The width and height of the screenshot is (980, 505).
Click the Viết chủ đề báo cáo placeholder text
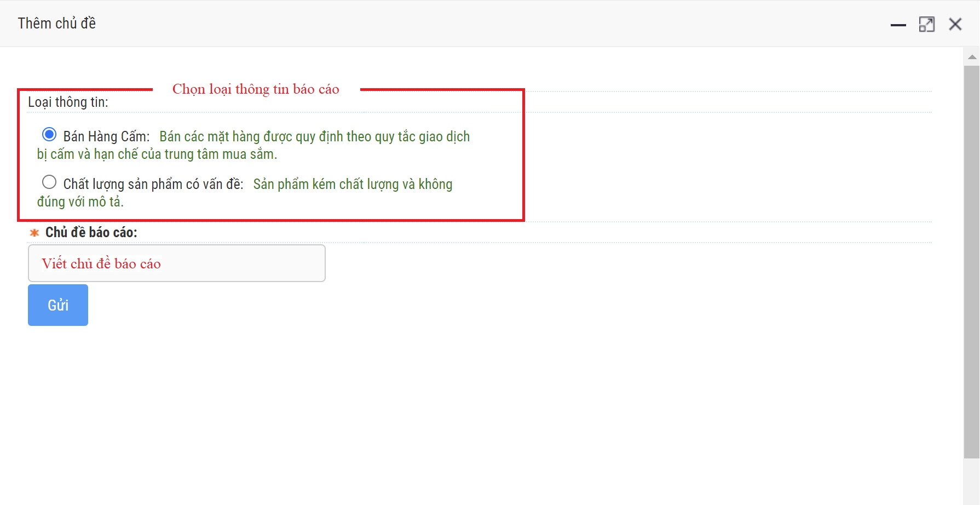coord(101,263)
